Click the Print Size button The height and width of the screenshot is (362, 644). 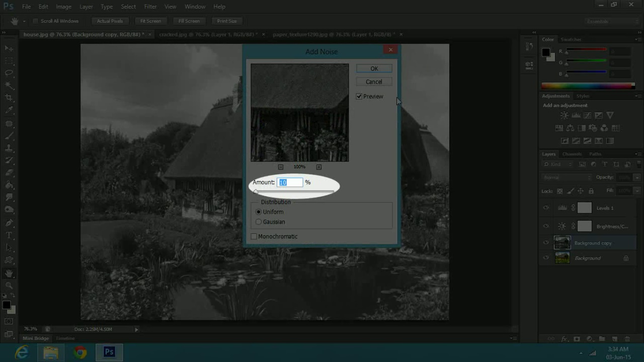(x=227, y=21)
